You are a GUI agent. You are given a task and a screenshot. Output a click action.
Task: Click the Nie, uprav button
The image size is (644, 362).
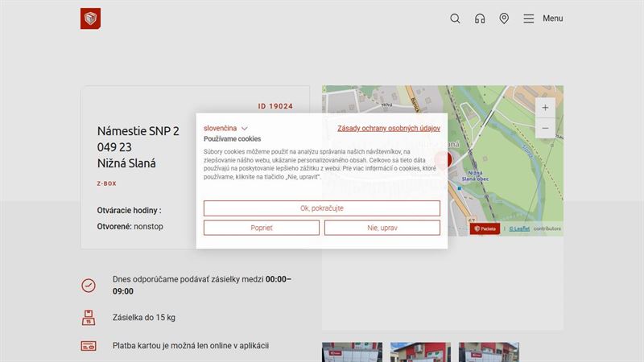[382, 228]
